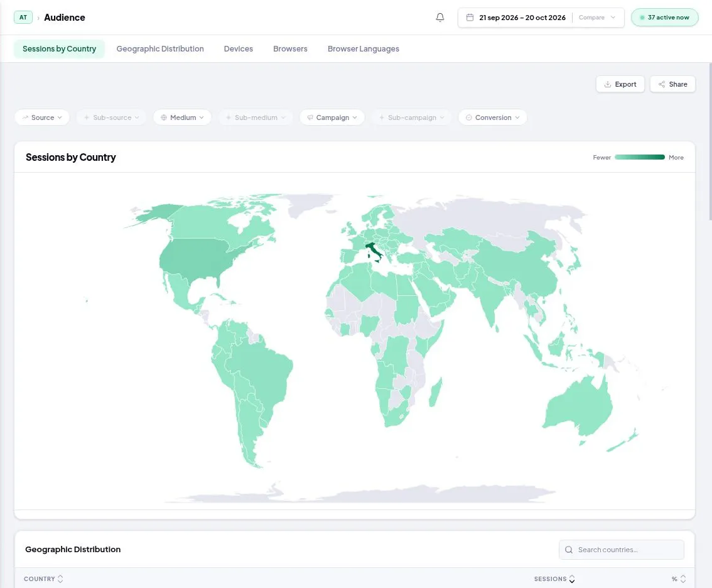Export the audience report
The height and width of the screenshot is (588, 712).
point(620,84)
